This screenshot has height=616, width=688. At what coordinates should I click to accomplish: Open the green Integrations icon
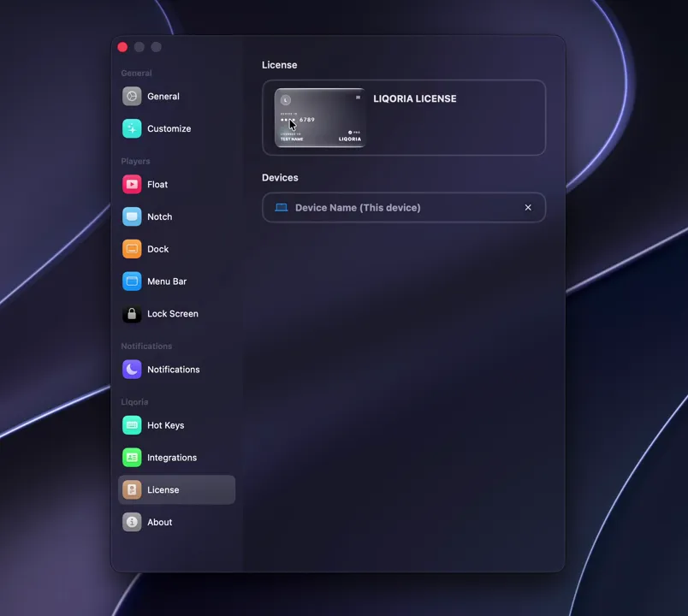tap(132, 458)
